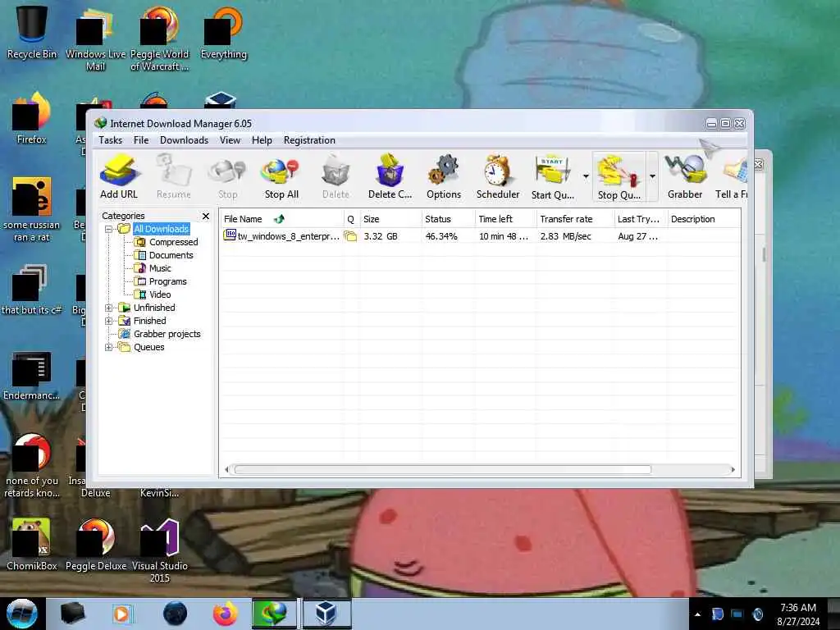
Task: Click the Firefox taskbar icon
Action: 225,614
